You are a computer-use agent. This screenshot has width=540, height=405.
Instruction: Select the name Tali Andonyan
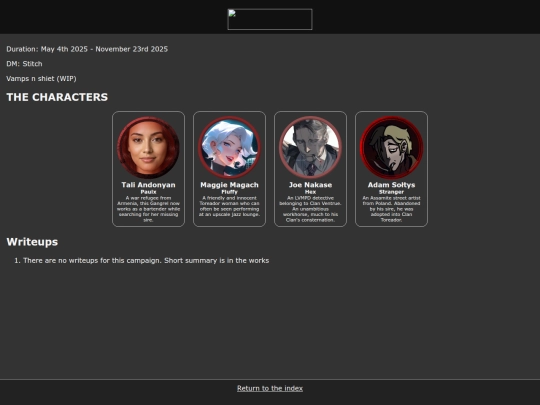(x=148, y=185)
